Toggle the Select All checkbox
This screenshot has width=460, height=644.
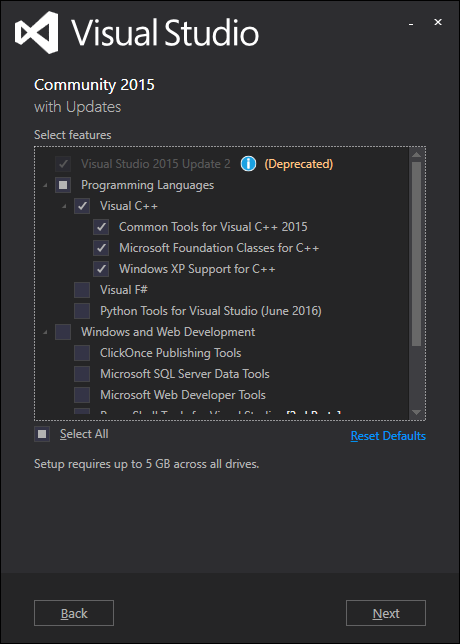tap(42, 434)
